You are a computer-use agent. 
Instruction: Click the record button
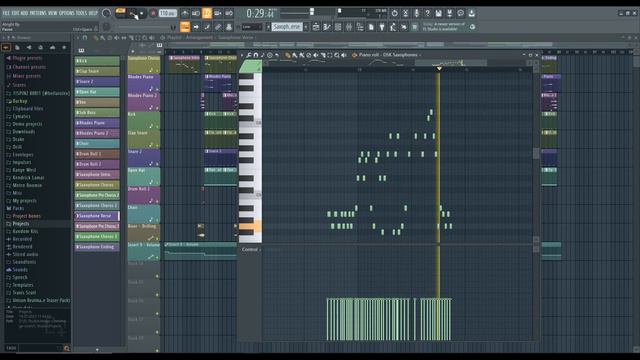153,13
